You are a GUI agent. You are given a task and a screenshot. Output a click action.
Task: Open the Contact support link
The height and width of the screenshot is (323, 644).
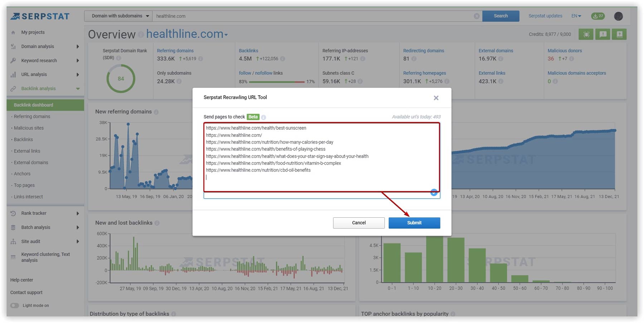click(26, 293)
